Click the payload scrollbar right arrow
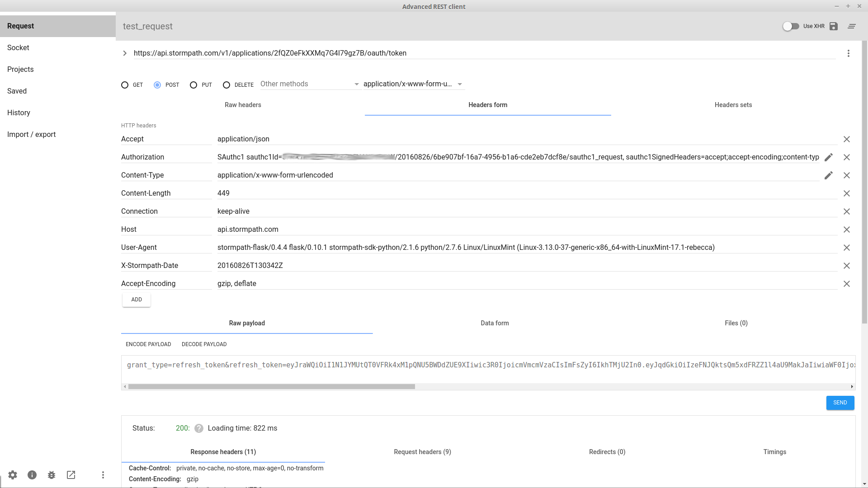The height and width of the screenshot is (488, 868). coord(852,387)
